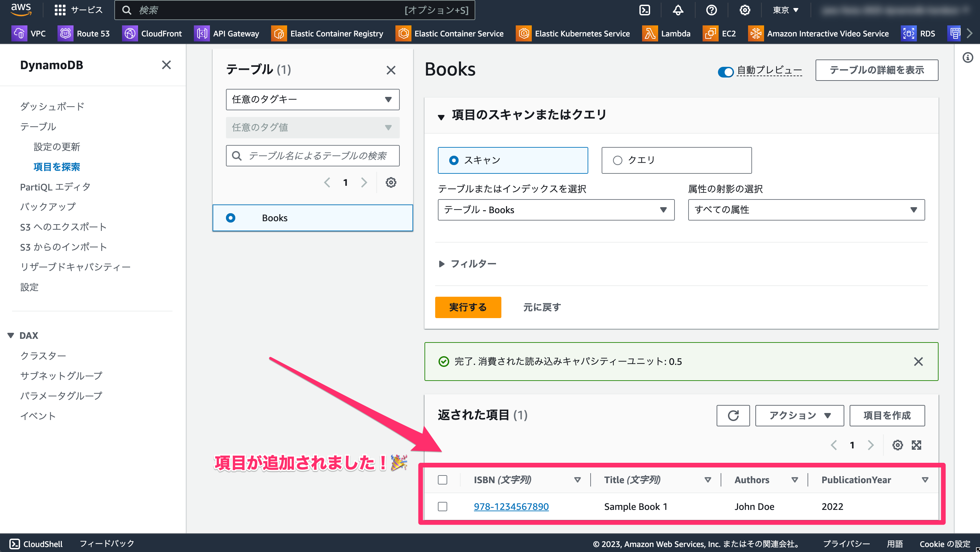Image resolution: width=980 pixels, height=552 pixels.
Task: Open the サービス grid menu
Action: [78, 10]
